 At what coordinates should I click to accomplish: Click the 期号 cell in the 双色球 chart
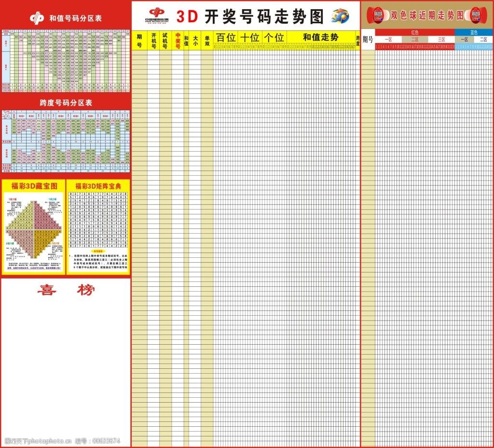click(x=368, y=39)
